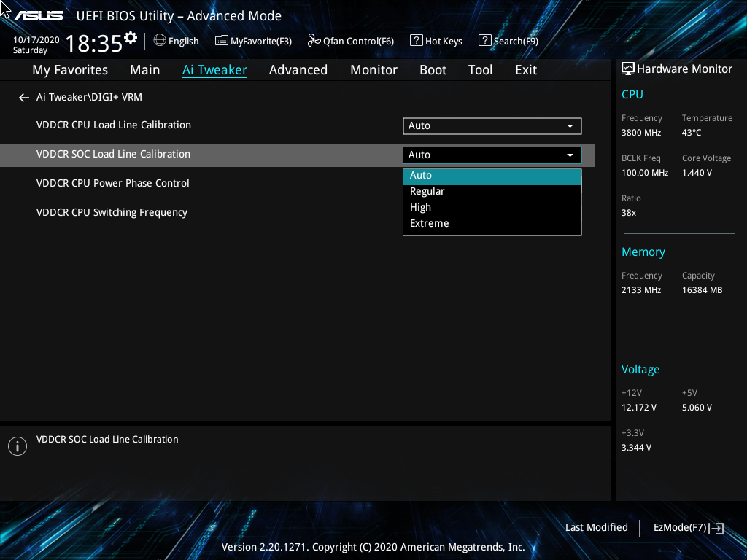The height and width of the screenshot is (560, 747).
Task: Click CPU frequency value 3800 MHz
Action: 641,133
